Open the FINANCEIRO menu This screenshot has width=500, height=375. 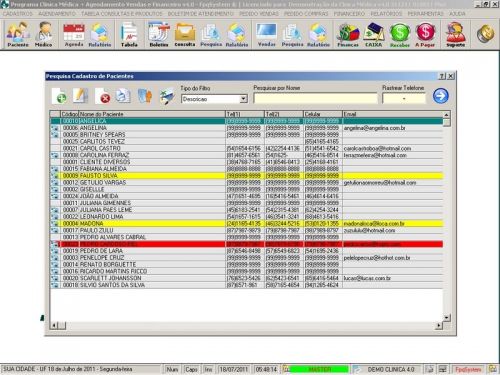[x=349, y=14]
